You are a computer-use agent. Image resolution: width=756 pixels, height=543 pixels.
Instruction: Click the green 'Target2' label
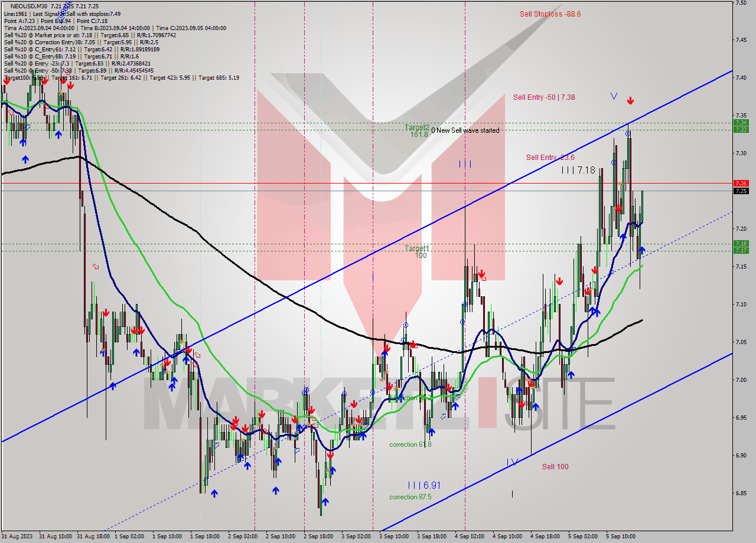tap(417, 127)
